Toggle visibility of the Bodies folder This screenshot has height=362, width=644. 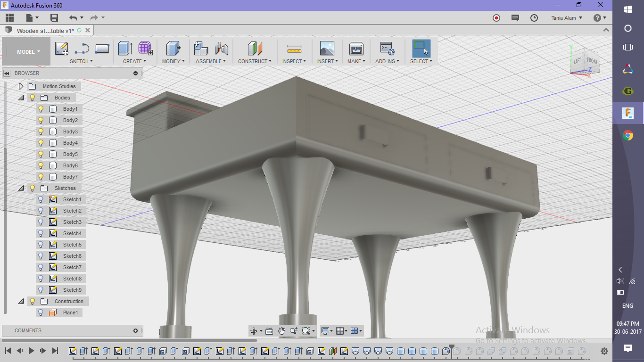click(32, 98)
